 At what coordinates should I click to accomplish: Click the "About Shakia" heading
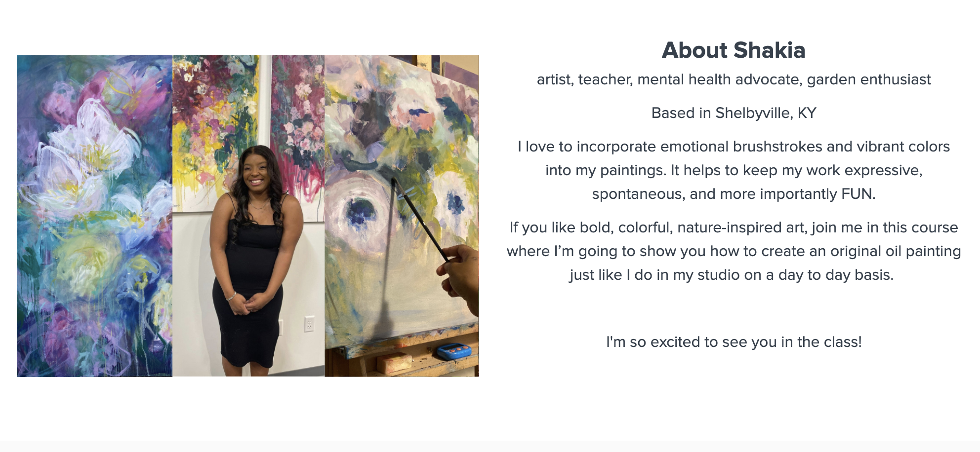tap(734, 50)
